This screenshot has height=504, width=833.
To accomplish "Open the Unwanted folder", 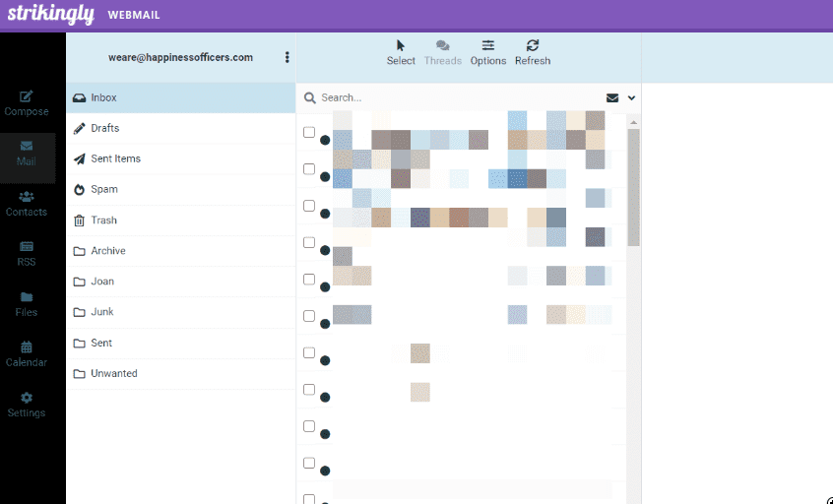I will (x=181, y=374).
